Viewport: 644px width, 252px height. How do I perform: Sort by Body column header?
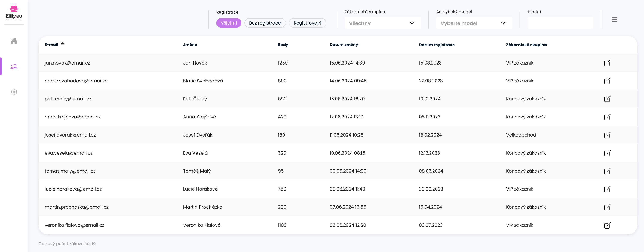(x=283, y=45)
